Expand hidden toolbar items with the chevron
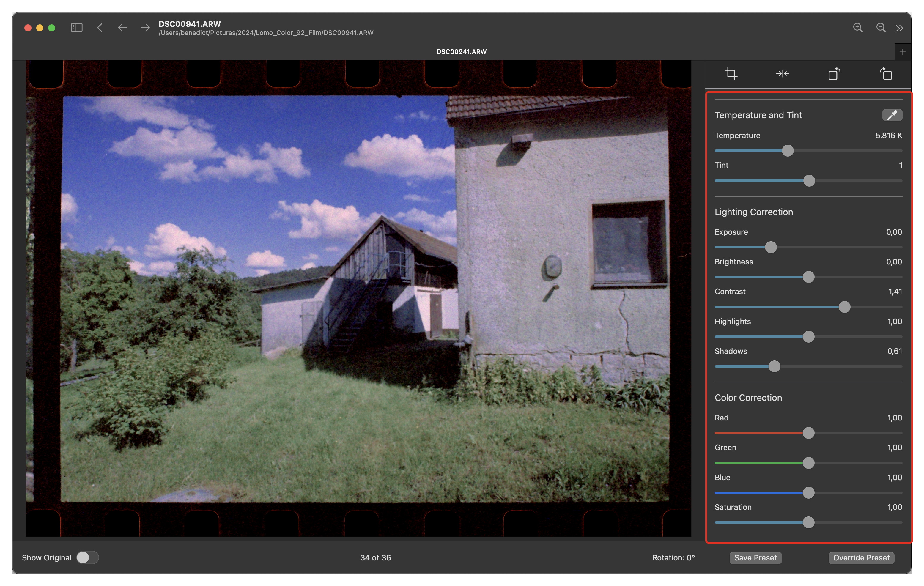Image resolution: width=924 pixels, height=586 pixels. [900, 28]
